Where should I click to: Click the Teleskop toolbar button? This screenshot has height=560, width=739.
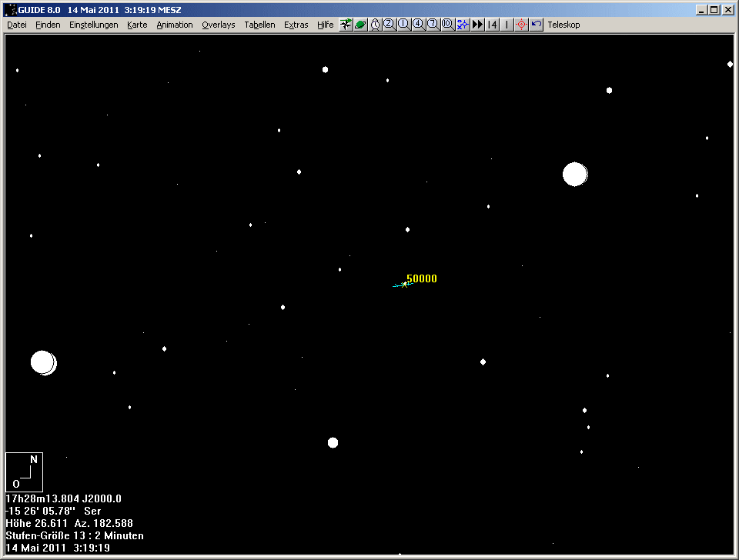click(563, 25)
